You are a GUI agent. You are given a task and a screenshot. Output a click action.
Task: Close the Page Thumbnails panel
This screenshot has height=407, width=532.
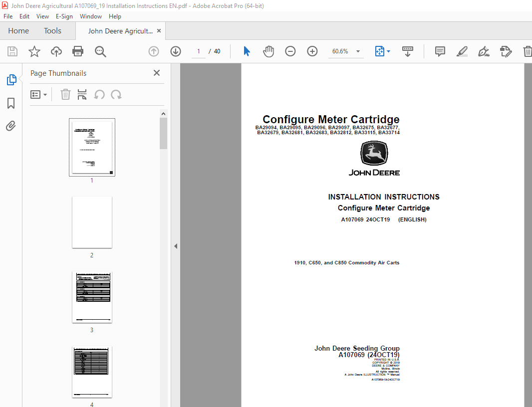pyautogui.click(x=156, y=73)
